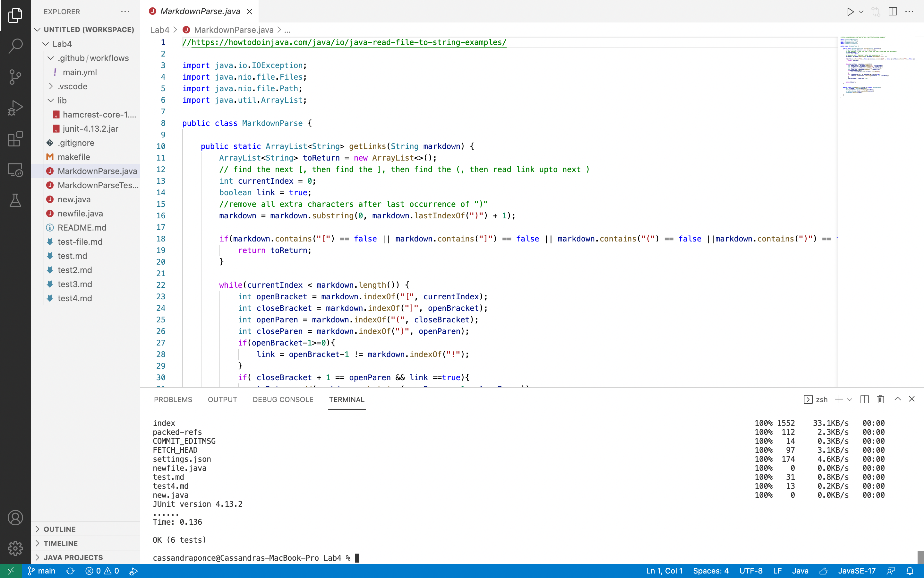Open the howtodoinjava.com link in line 1

349,42
